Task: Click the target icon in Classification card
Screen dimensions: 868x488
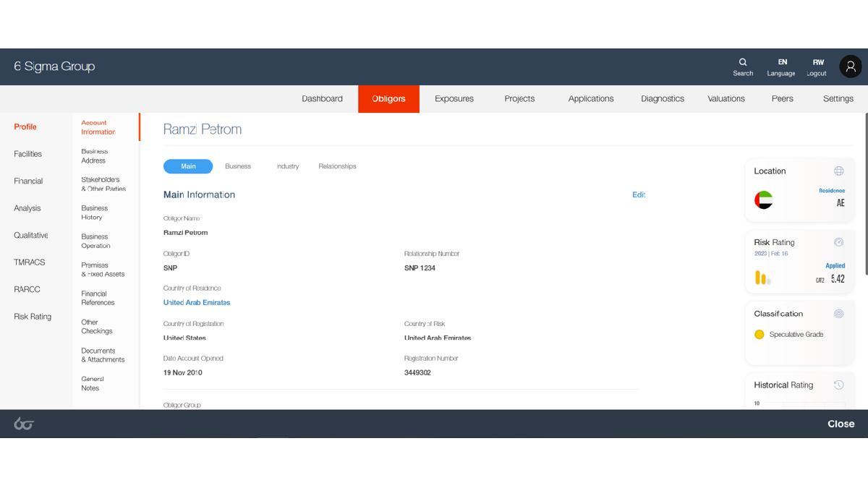Action: click(838, 314)
